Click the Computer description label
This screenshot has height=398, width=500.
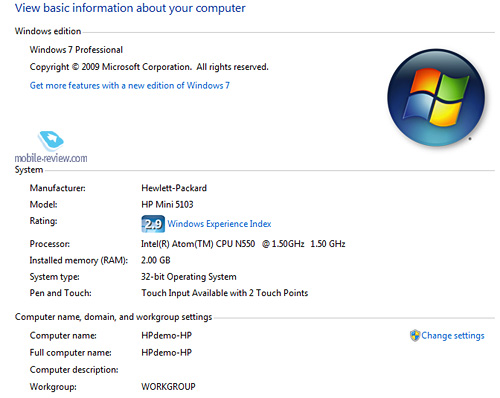pos(74,370)
